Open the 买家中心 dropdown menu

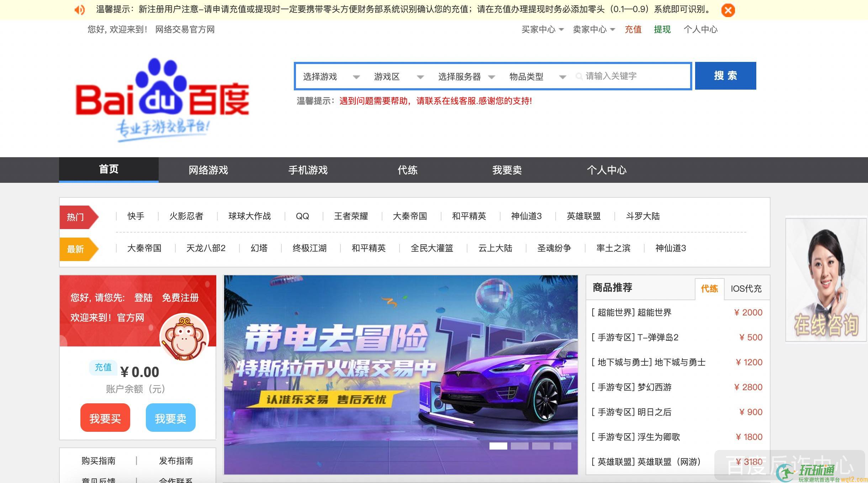[x=542, y=30]
